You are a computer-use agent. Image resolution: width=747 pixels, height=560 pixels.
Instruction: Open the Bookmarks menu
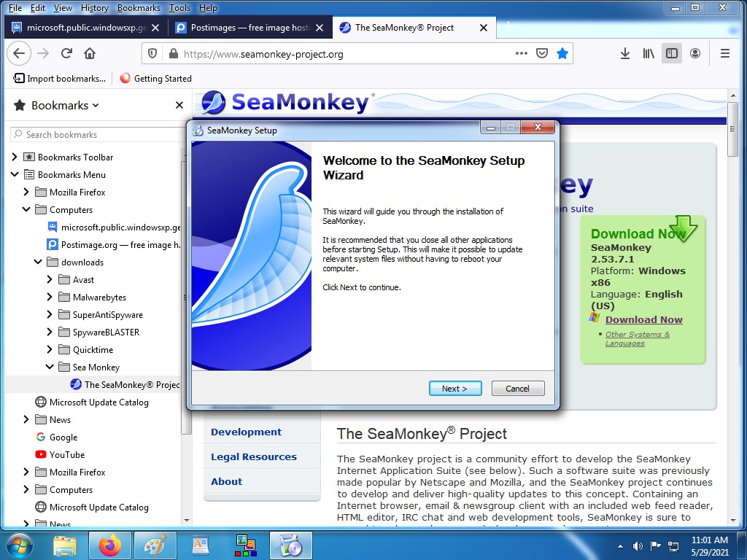point(139,7)
